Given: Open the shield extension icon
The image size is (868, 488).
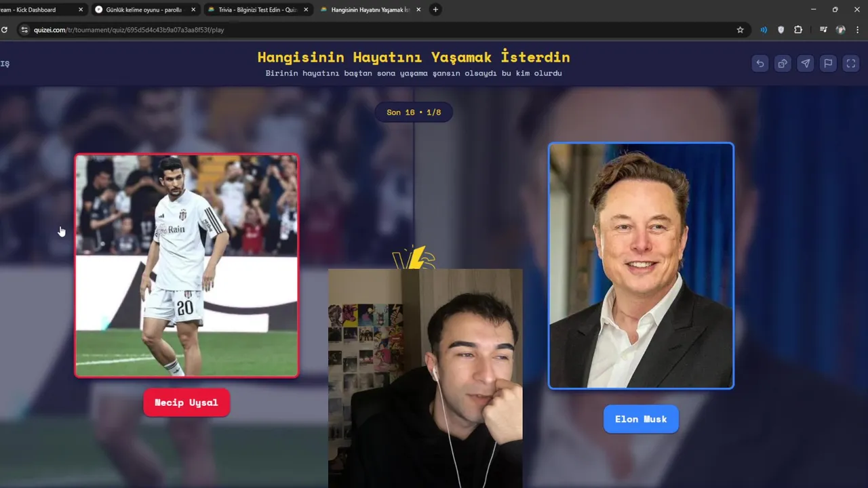Looking at the screenshot, I should [x=781, y=30].
